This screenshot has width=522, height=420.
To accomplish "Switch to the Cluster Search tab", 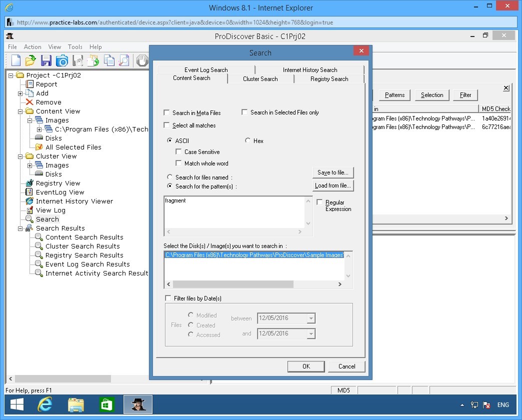I will (260, 79).
